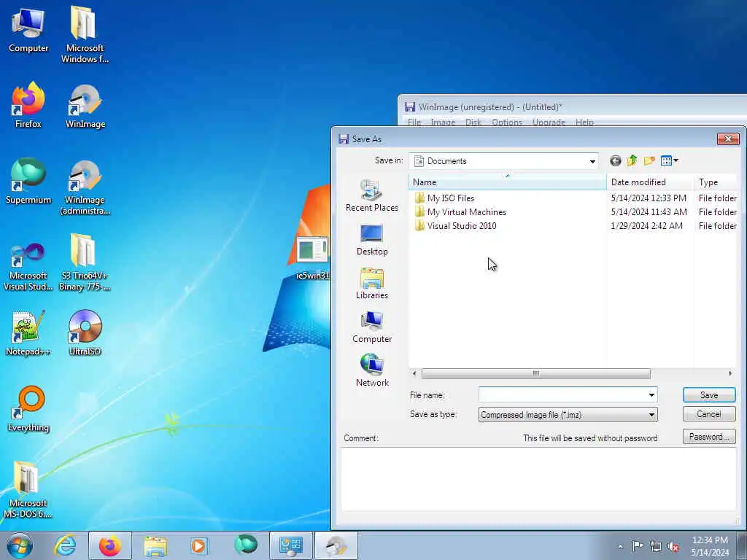Open the control panel-like taskbar item
The height and width of the screenshot is (560, 747).
tap(291, 545)
